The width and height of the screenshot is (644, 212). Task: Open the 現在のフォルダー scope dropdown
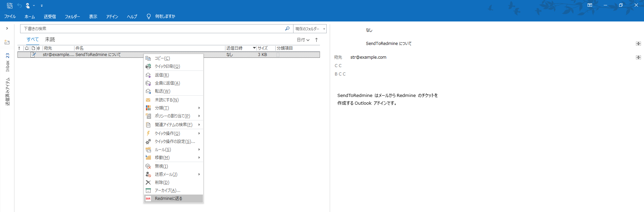point(310,29)
